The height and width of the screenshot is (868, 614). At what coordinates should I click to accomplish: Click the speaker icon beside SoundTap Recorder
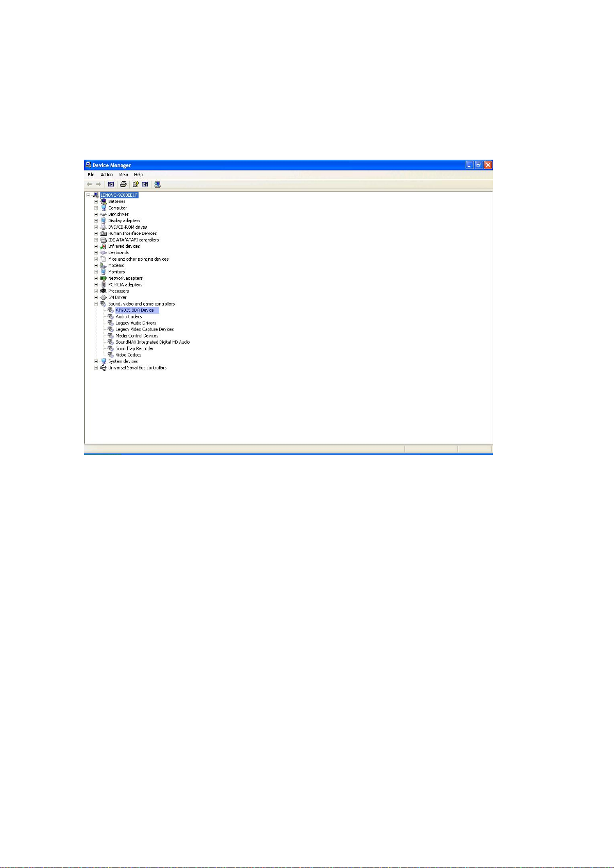[110, 348]
